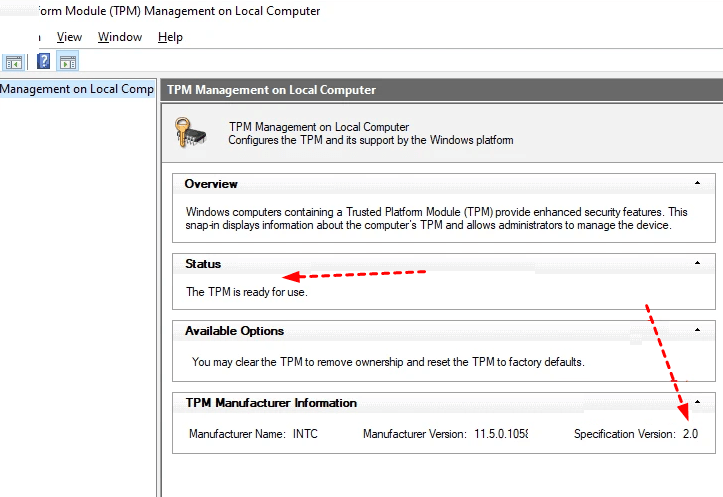This screenshot has width=723, height=497.
Task: Open the Help menu
Action: [x=170, y=37]
